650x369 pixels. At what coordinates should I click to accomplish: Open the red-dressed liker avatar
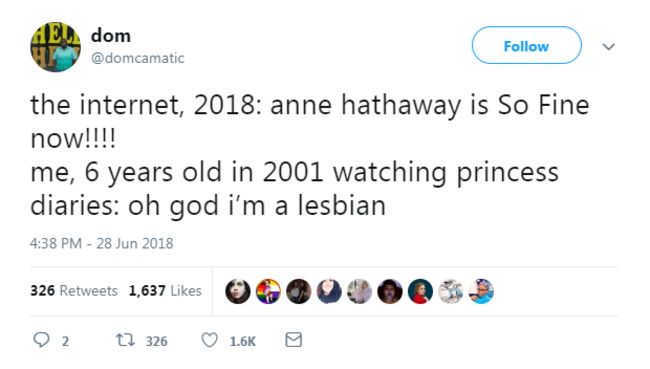(x=420, y=291)
